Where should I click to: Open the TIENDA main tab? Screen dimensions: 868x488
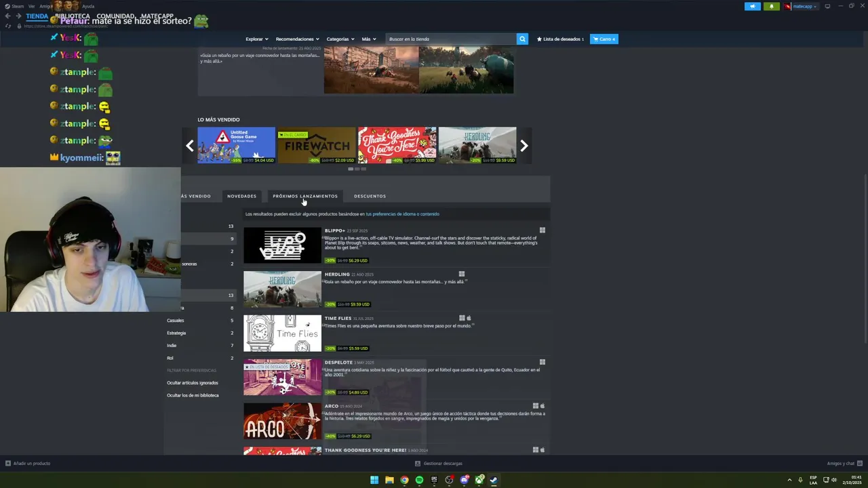click(37, 16)
